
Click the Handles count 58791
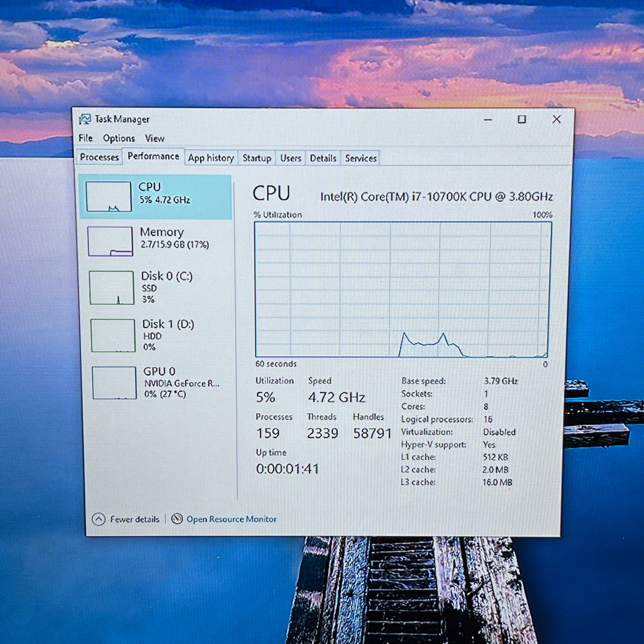(372, 434)
